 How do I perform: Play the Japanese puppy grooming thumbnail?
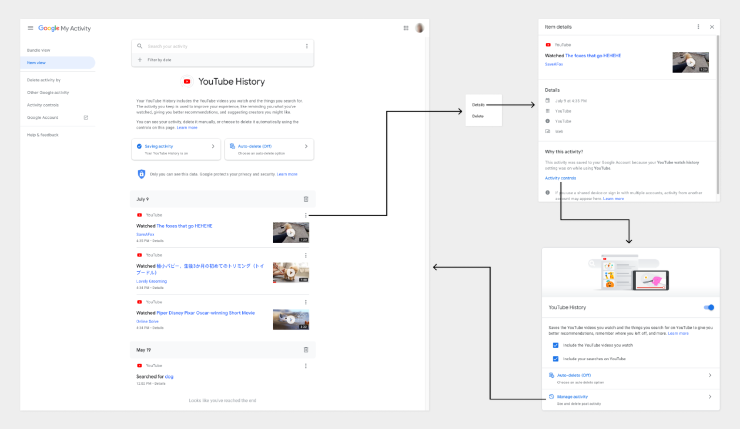pyautogui.click(x=291, y=273)
